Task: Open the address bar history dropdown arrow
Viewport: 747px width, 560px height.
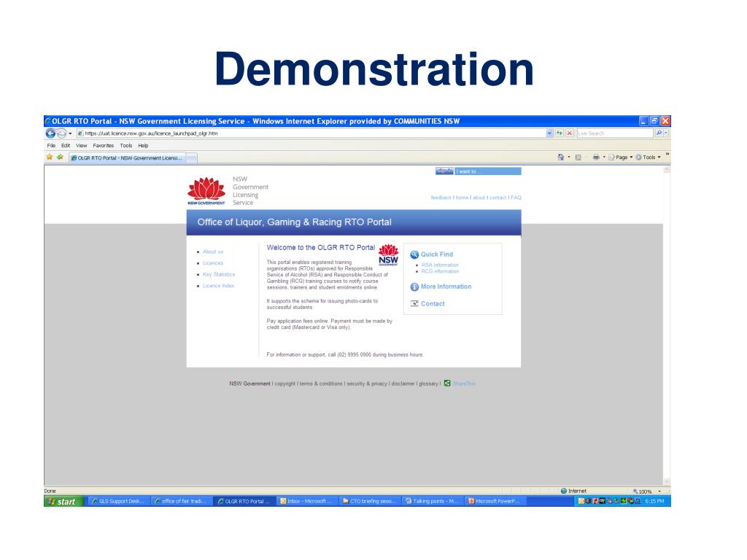Action: point(549,133)
